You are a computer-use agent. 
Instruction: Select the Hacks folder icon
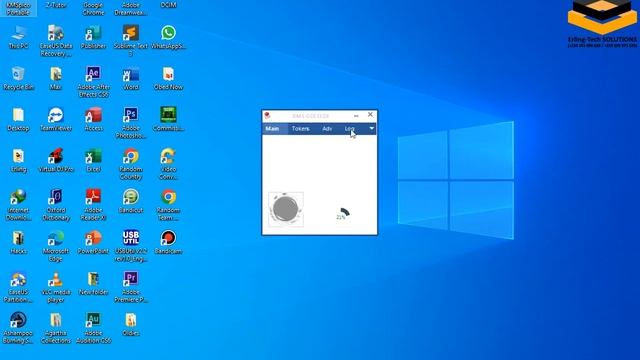(18, 243)
